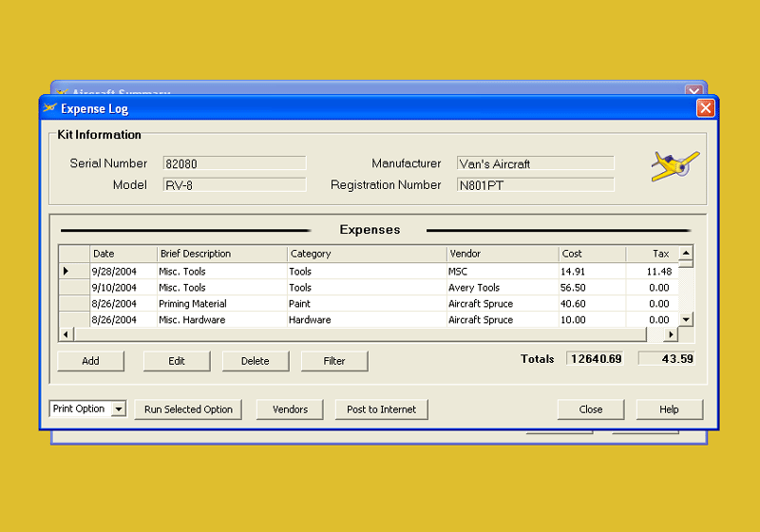760x532 pixels.
Task: Click the Edit expense button
Action: [x=177, y=361]
